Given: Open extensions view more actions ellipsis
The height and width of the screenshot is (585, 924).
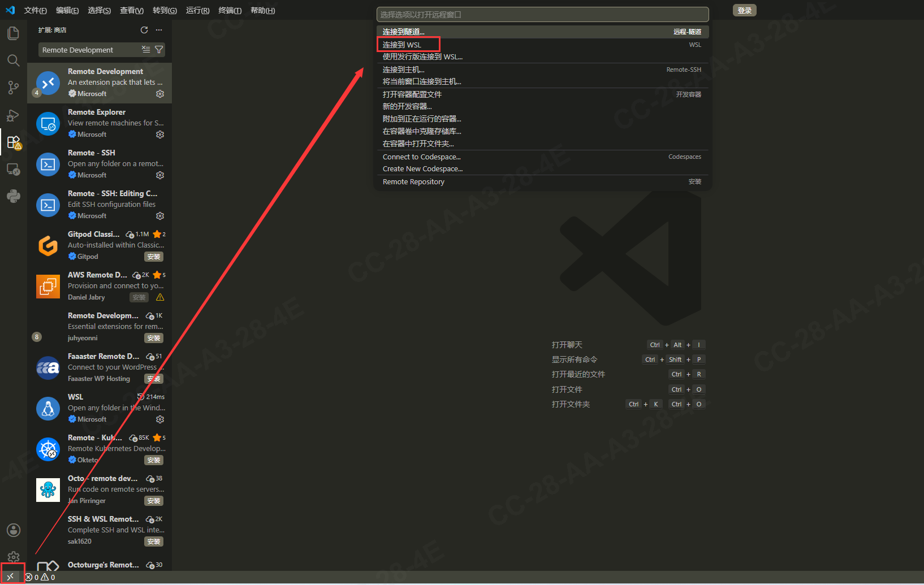Looking at the screenshot, I should pos(159,30).
